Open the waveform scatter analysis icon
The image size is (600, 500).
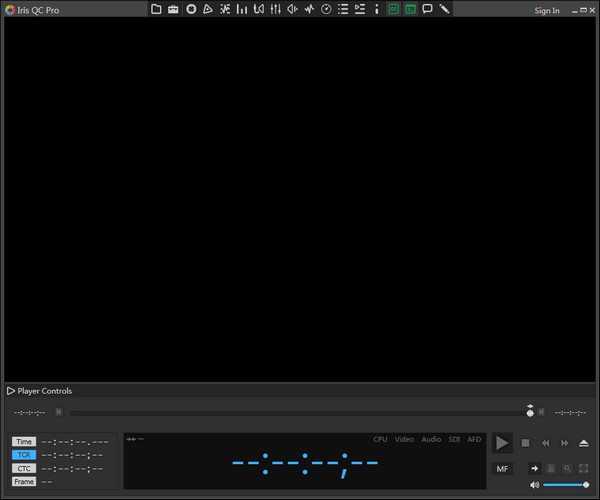coord(225,9)
